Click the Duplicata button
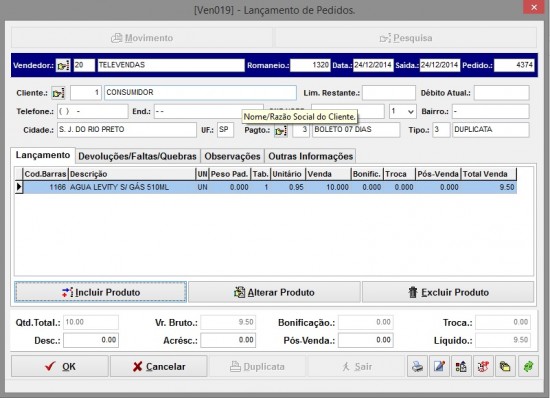This screenshot has width=550, height=398. click(257, 366)
